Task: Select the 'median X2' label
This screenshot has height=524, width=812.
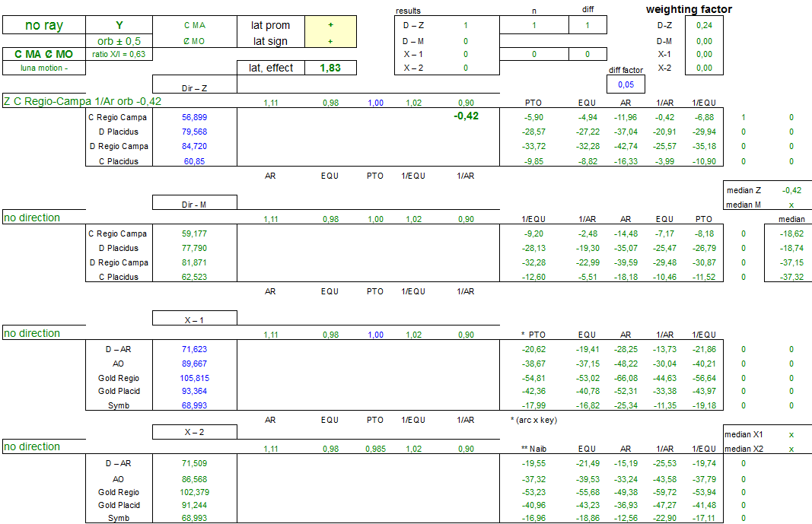Action: [x=744, y=449]
